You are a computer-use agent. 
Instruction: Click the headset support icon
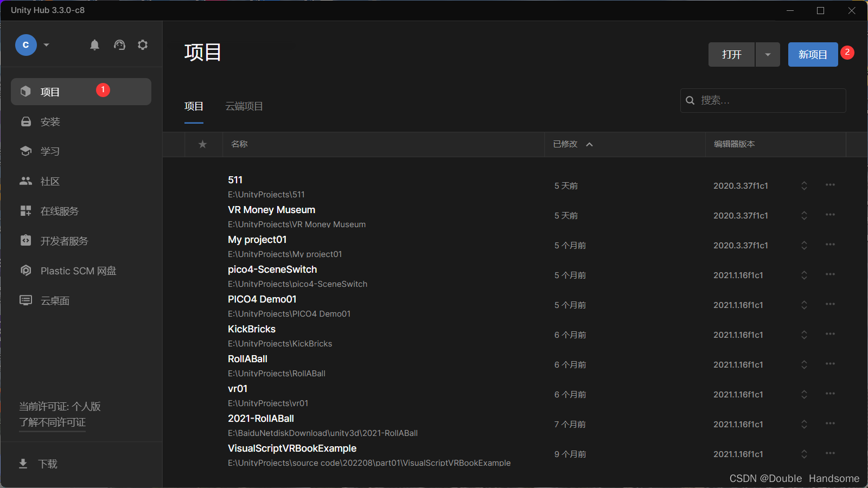(119, 45)
